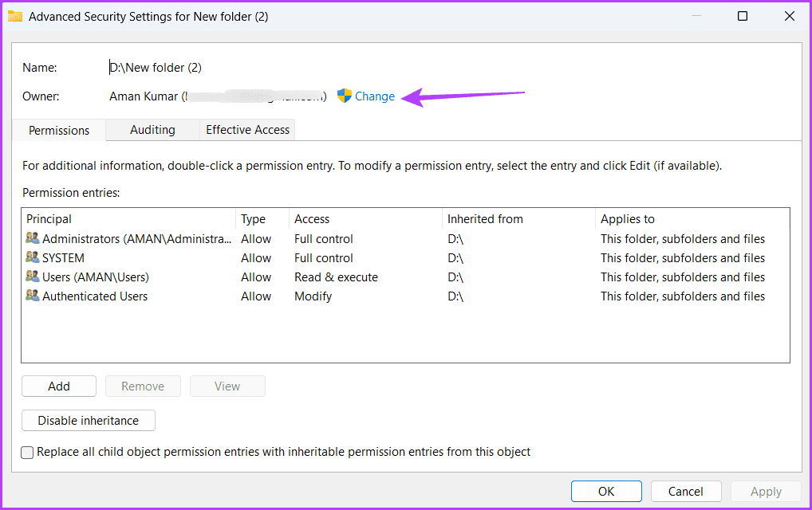Click the shield icon beside Change

(345, 96)
